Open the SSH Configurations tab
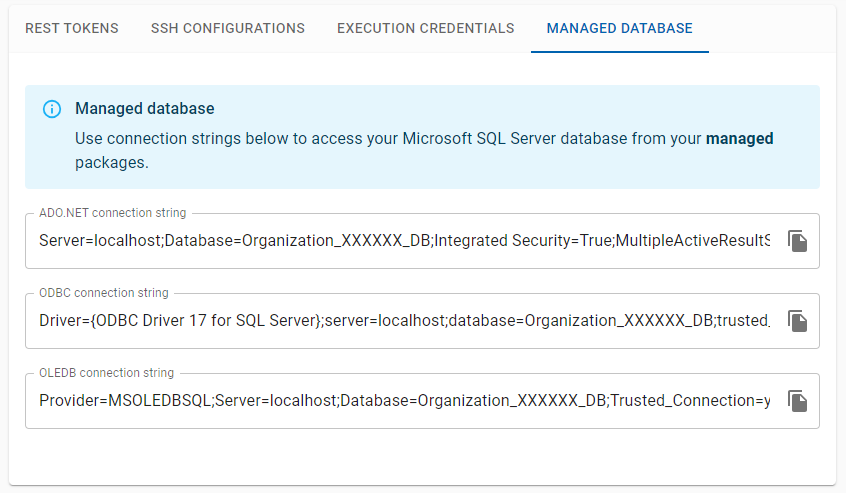846x493 pixels. [228, 28]
